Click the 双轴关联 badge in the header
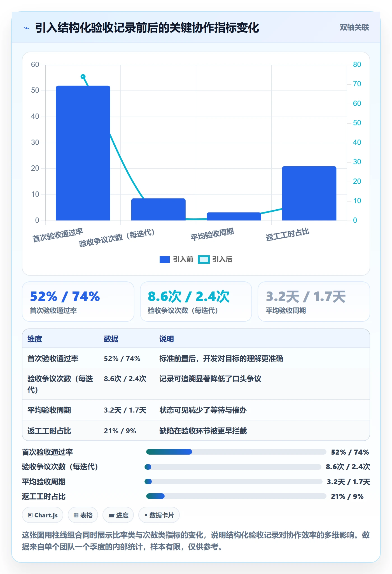Screen dimensions: 392x574 tap(354, 27)
